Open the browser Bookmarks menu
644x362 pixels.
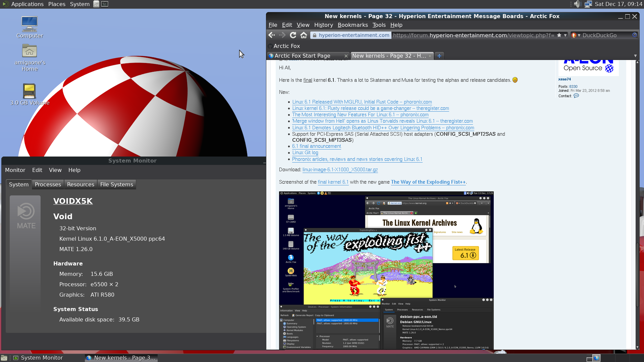click(x=353, y=25)
